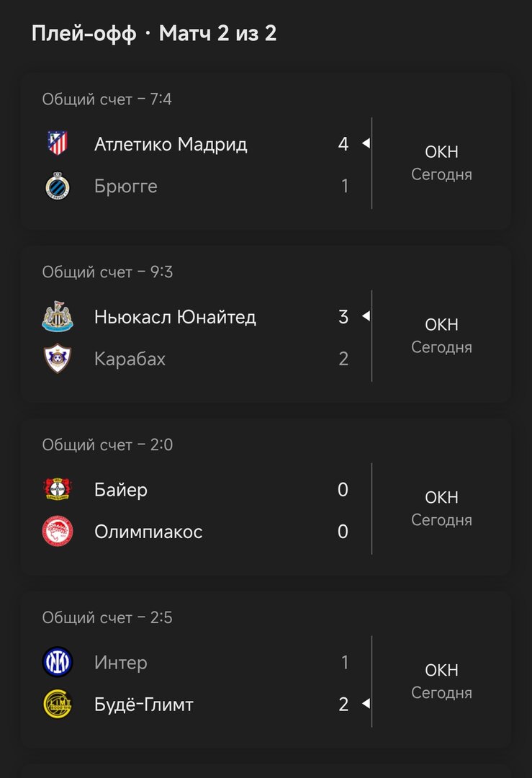The height and width of the screenshot is (778, 532).
Task: Open the Интер team name
Action: tap(120, 663)
